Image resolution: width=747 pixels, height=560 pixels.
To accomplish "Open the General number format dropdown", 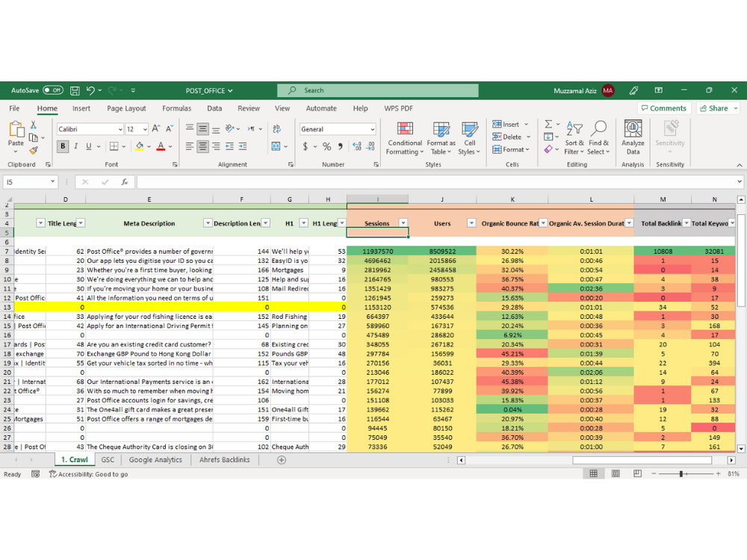I will pos(372,129).
